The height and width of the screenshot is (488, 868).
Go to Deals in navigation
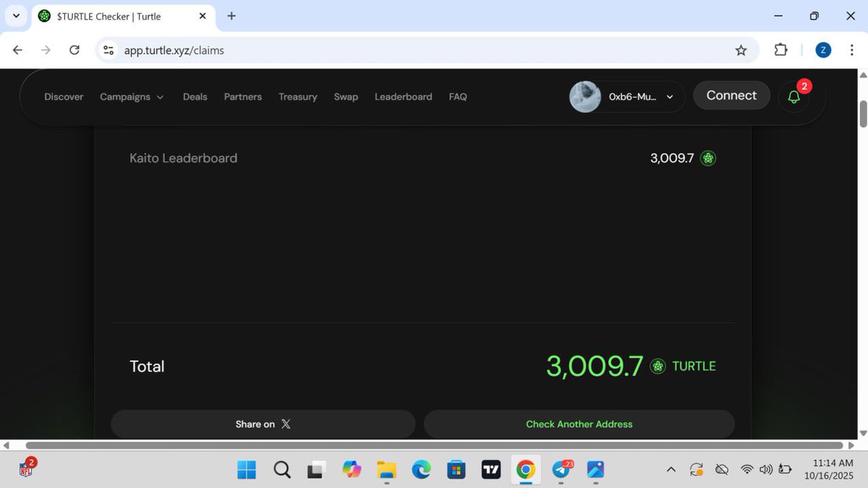pos(195,96)
